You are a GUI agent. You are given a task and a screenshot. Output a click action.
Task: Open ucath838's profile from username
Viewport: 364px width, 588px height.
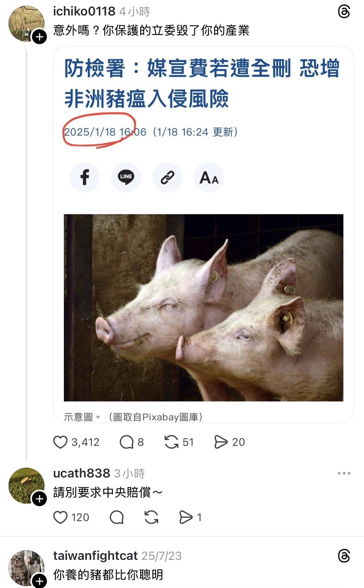[x=82, y=473]
